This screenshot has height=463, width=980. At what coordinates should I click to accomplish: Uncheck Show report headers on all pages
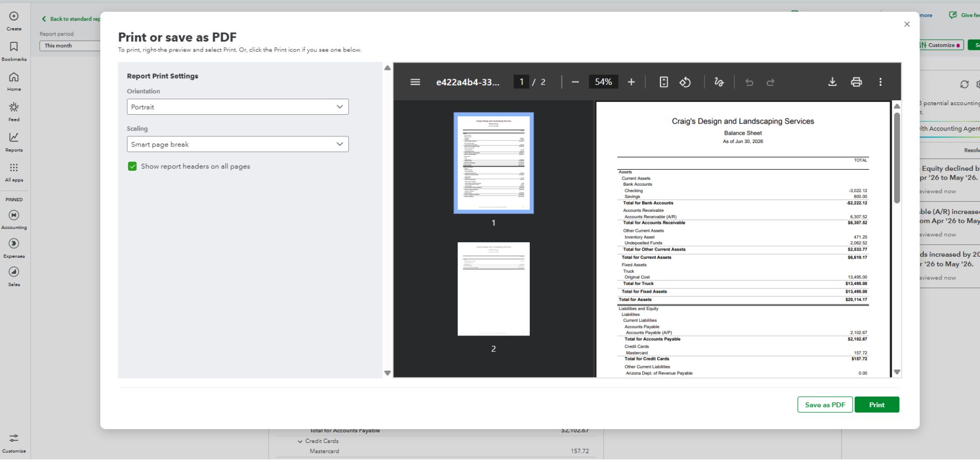tap(133, 166)
